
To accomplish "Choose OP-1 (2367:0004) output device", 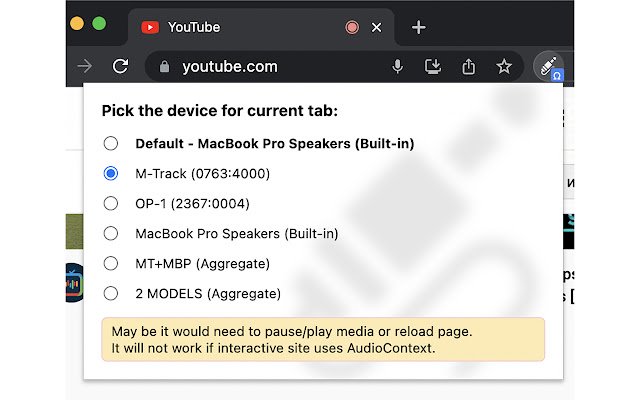I will tap(111, 203).
